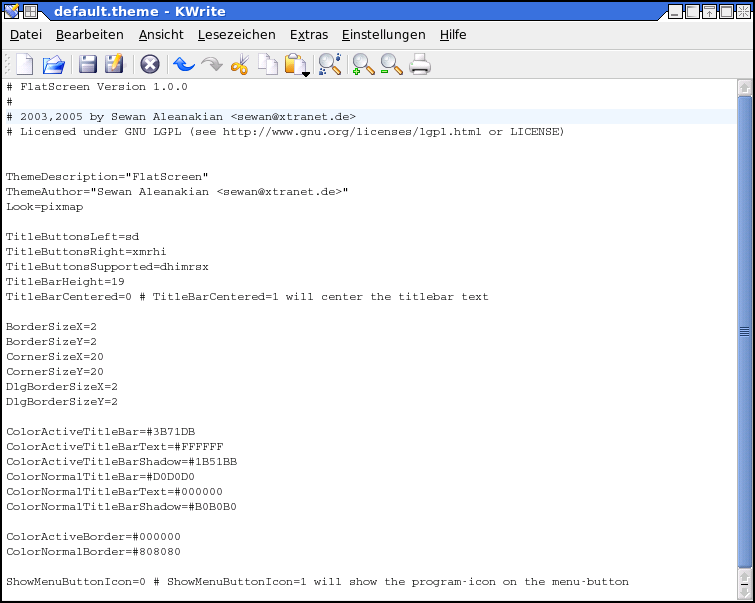This screenshot has width=755, height=603.
Task: Click the line "TitleButtonsRight=xmrhi"
Action: (86, 251)
